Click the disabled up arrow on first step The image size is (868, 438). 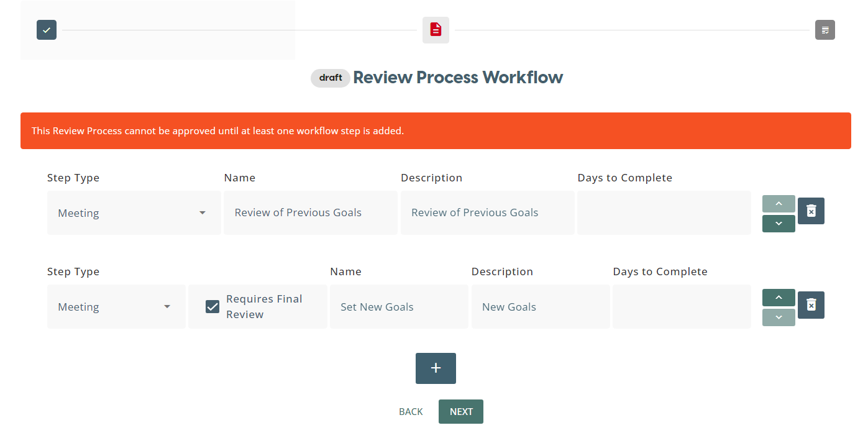pyautogui.click(x=779, y=204)
